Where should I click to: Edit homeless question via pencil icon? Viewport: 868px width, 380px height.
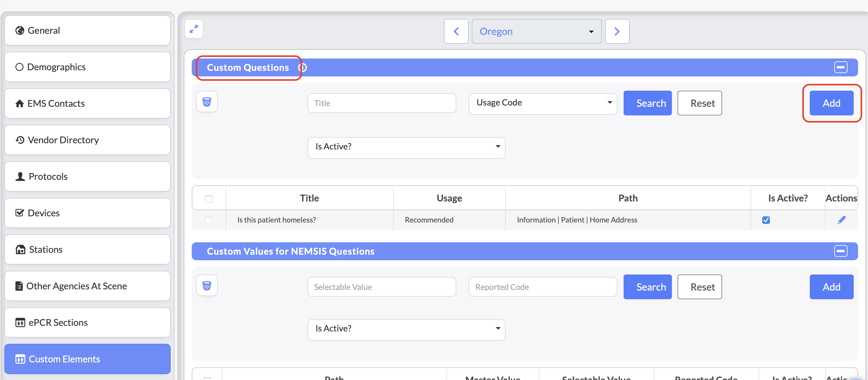pyautogui.click(x=841, y=220)
